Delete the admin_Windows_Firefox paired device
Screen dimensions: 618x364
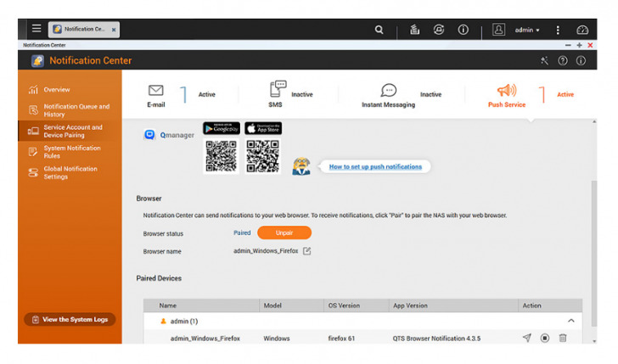click(563, 338)
